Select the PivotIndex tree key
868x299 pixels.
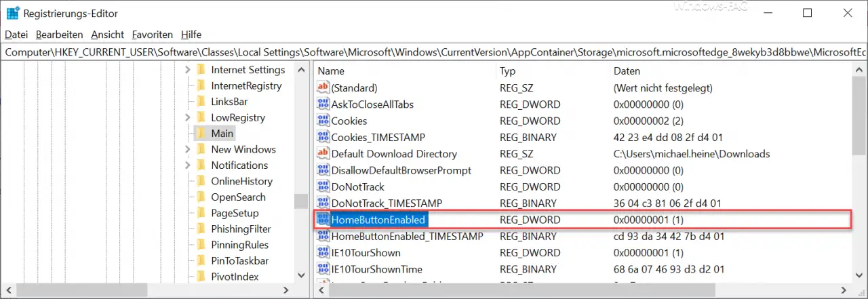pos(235,277)
